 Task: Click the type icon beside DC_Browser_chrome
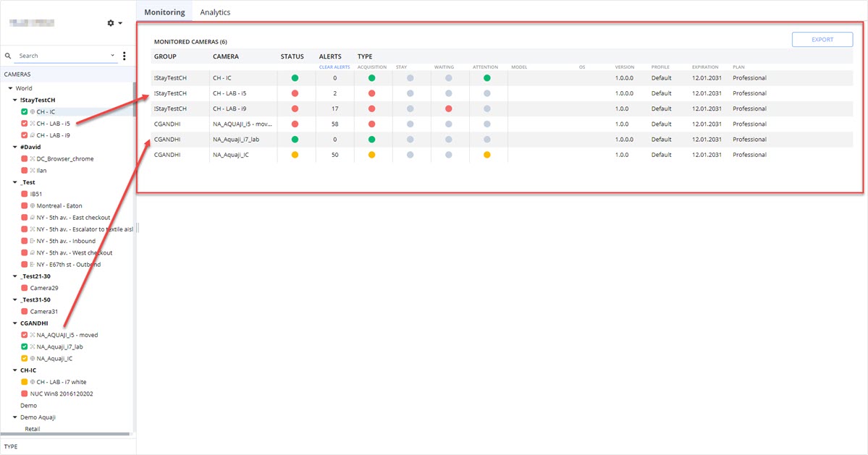pyautogui.click(x=33, y=158)
